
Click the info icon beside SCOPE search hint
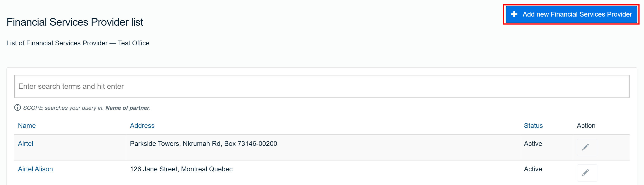coord(18,108)
